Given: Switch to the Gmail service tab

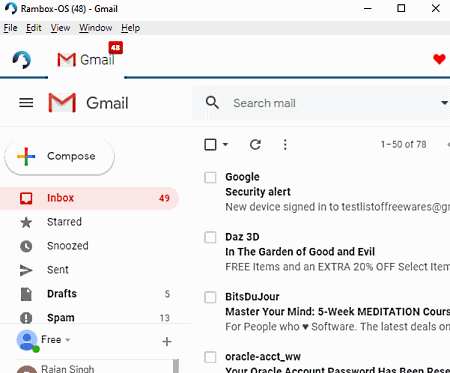Looking at the screenshot, I should pos(86,60).
